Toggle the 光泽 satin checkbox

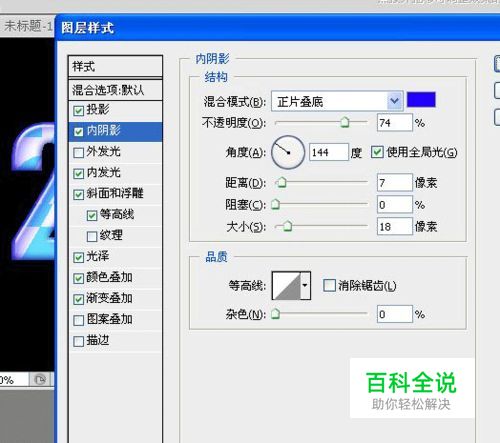pyautogui.click(x=78, y=257)
